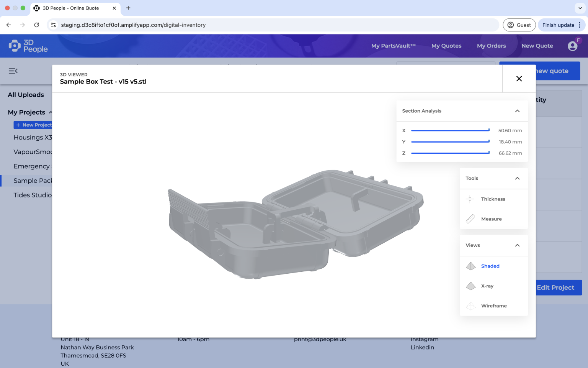Open the user account avatar menu
The image size is (588, 368).
pyautogui.click(x=572, y=46)
